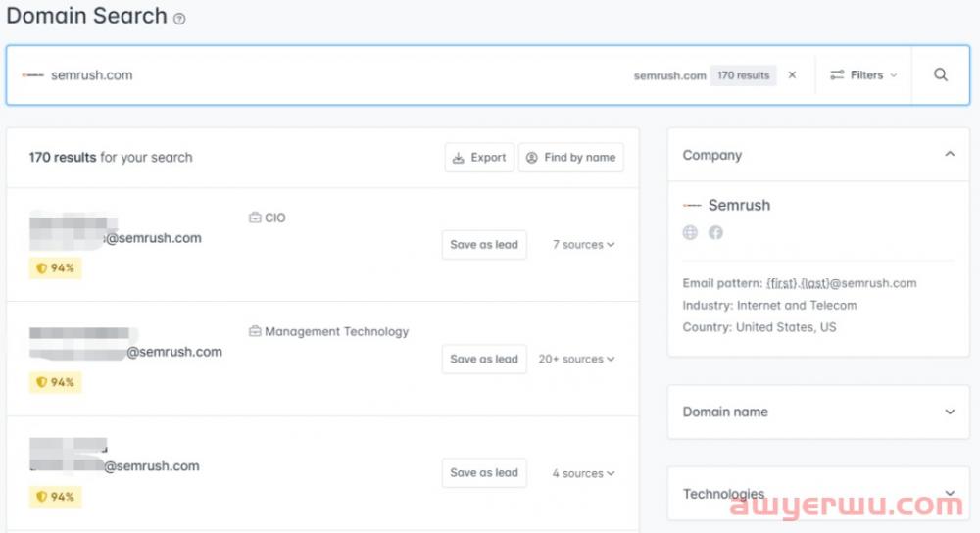Click the 170 results badge
The height and width of the screenshot is (533, 980).
tap(743, 75)
